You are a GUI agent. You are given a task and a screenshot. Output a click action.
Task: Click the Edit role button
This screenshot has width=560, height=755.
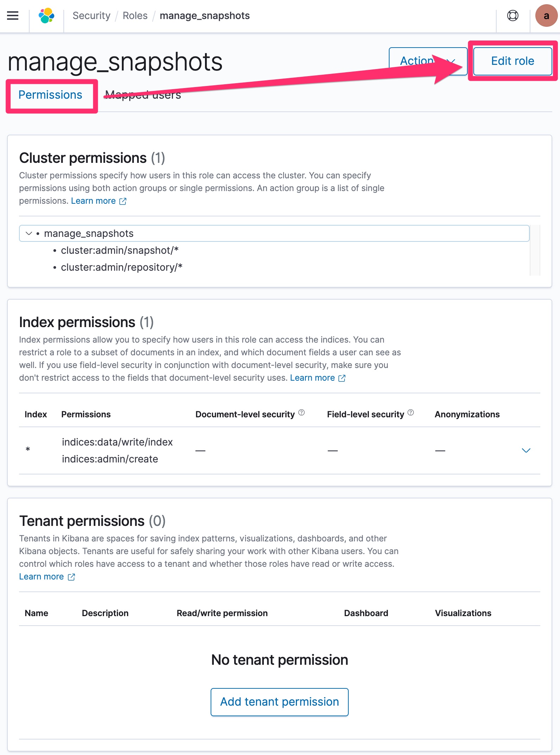click(512, 61)
